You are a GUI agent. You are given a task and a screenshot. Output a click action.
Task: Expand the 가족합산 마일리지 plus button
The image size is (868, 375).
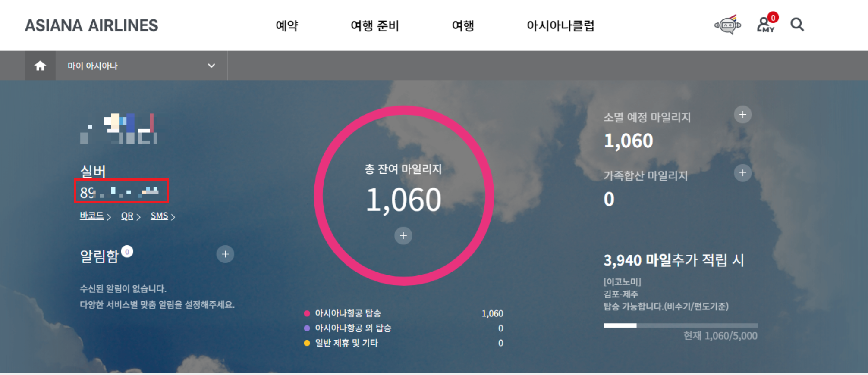pos(742,173)
